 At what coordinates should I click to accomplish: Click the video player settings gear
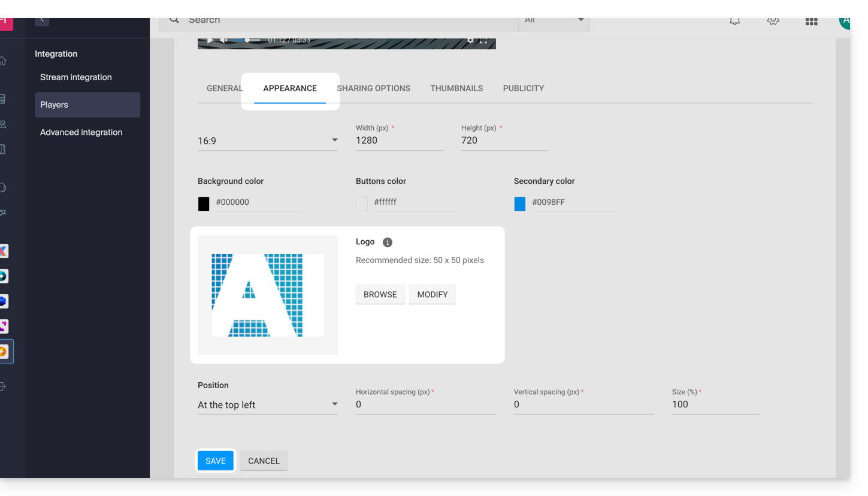coord(470,41)
